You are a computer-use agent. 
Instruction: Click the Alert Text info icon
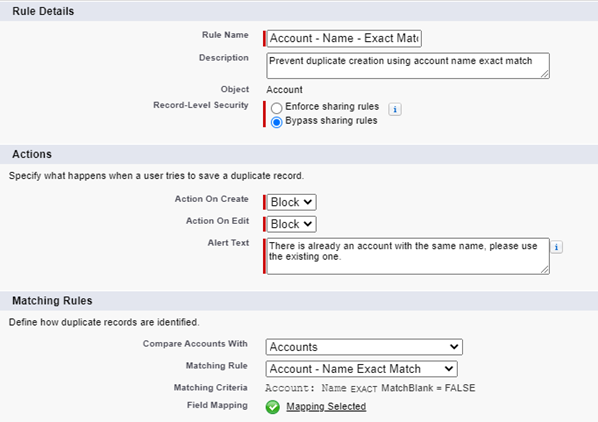556,247
